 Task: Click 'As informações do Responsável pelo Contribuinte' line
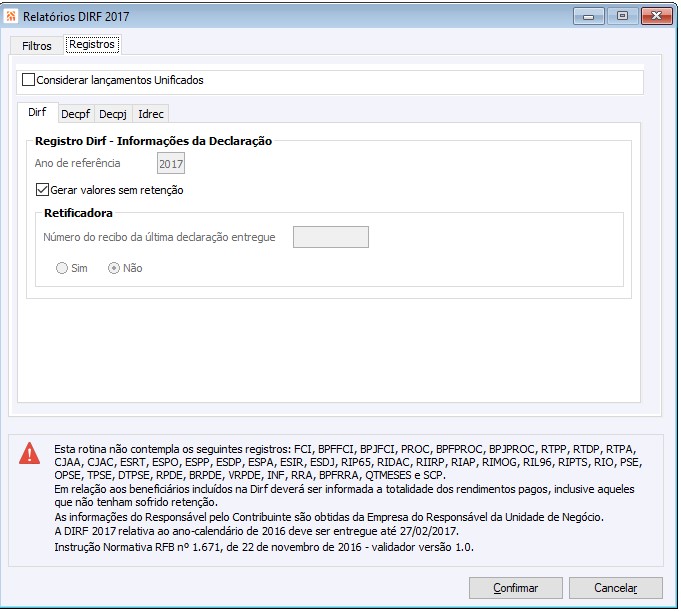[x=329, y=517]
